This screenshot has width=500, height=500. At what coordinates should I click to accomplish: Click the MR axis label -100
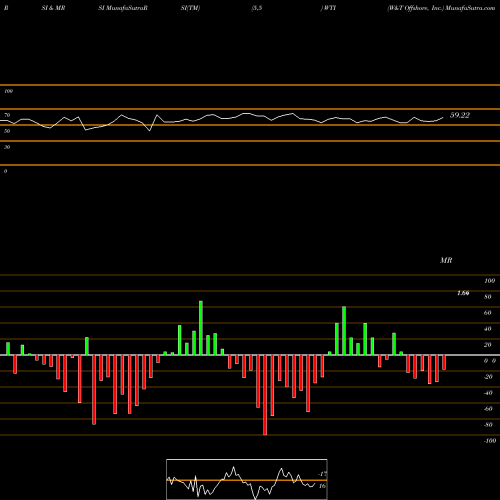490,441
